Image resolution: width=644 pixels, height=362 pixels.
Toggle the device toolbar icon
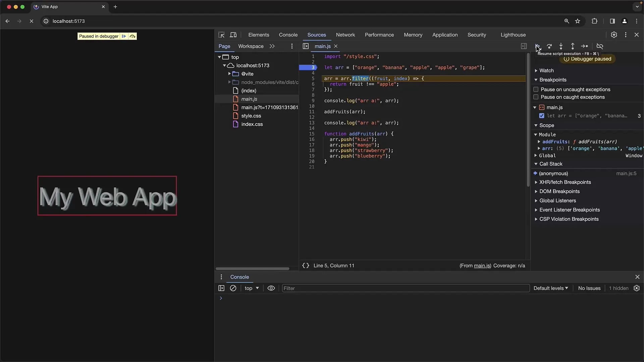point(233,35)
